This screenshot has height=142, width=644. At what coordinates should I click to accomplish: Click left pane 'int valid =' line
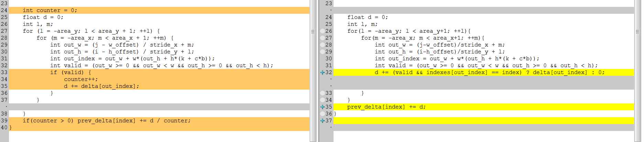coord(162,65)
